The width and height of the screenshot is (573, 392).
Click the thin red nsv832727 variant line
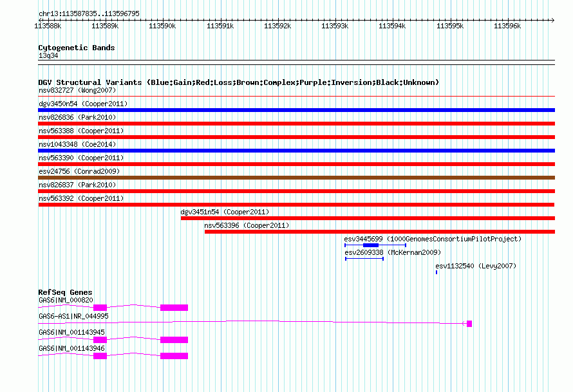pyautogui.click(x=296, y=97)
